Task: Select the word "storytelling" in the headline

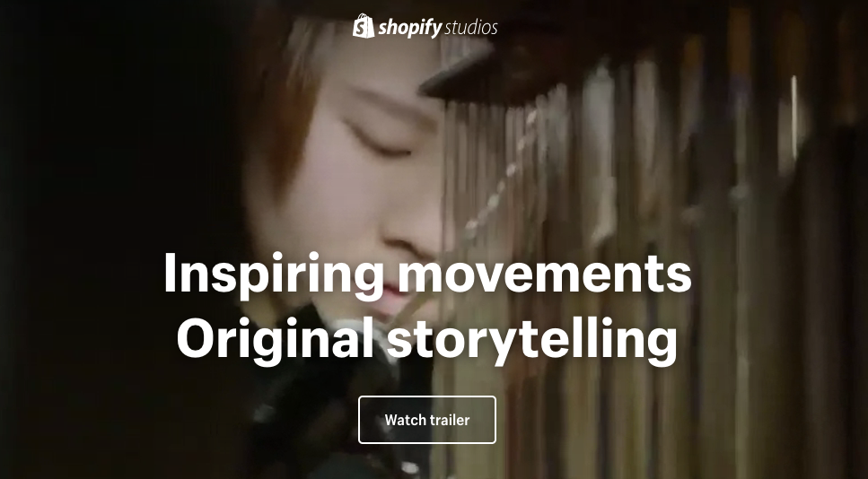Action: [x=532, y=340]
